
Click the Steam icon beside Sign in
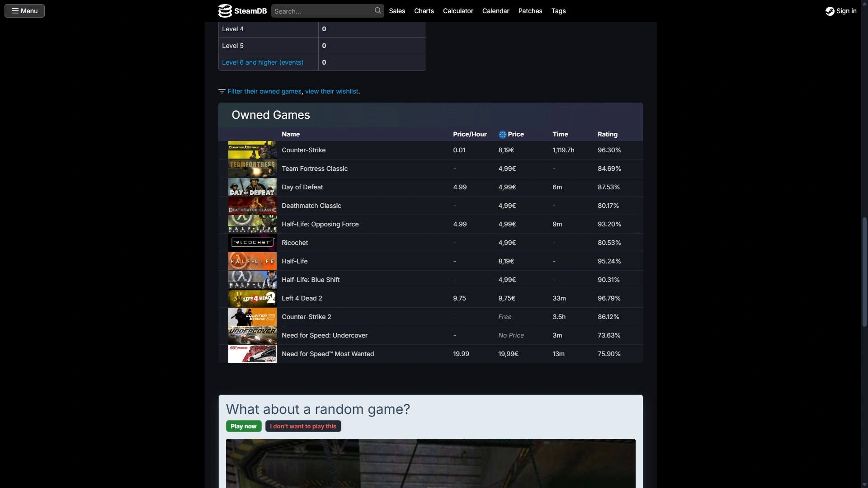click(830, 11)
